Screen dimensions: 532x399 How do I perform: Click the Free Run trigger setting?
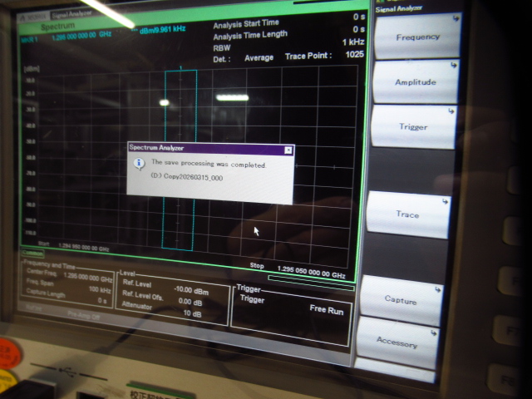click(327, 308)
